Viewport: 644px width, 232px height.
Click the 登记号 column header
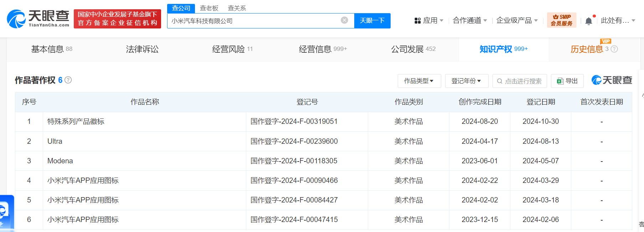[x=307, y=102]
